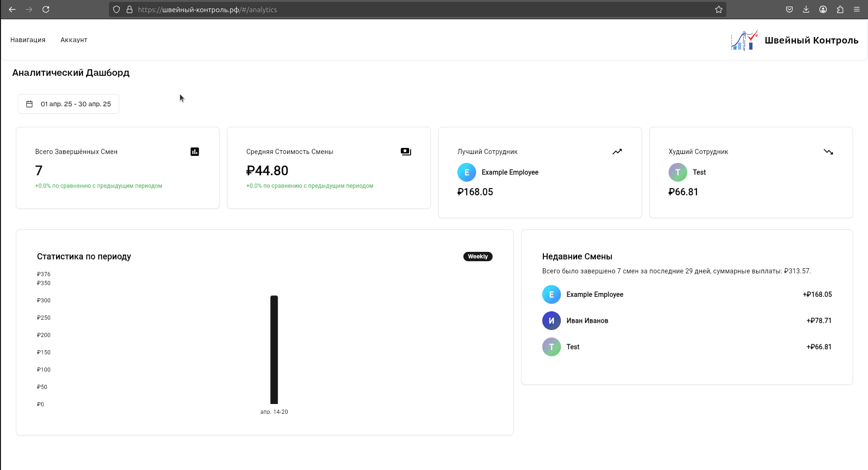Click the E avatar in Недавние Смены list
The height and width of the screenshot is (470, 868).
[551, 294]
